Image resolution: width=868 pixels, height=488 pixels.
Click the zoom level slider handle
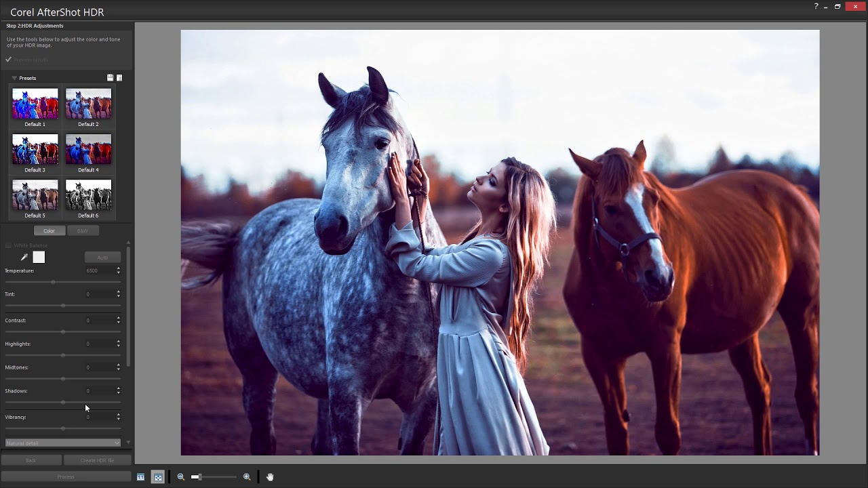tap(200, 476)
